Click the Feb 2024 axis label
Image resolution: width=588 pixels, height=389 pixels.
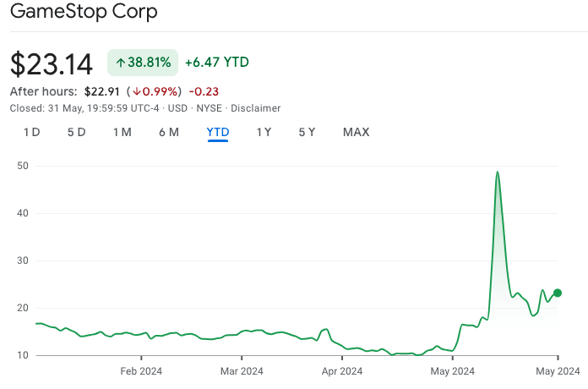point(141,370)
